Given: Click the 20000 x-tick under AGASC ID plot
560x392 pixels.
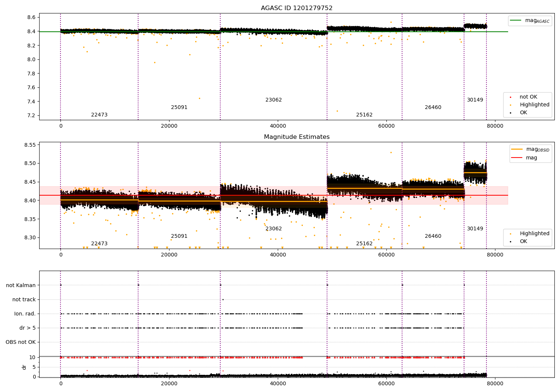Looking at the screenshot, I should (169, 126).
